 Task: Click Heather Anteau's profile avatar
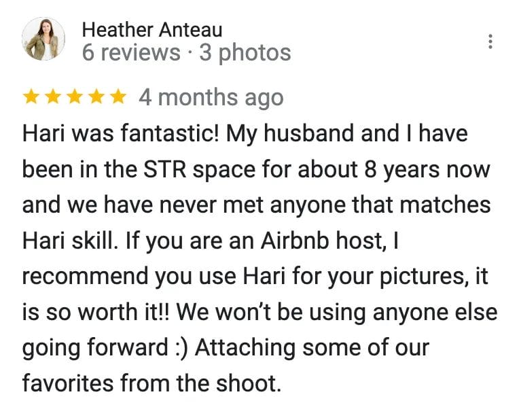click(x=43, y=39)
